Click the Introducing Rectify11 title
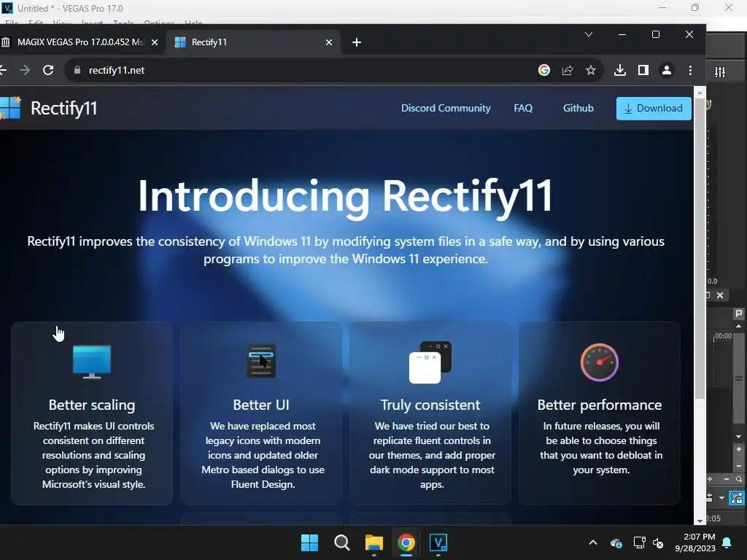Viewport: 747px width, 560px height. (x=345, y=196)
